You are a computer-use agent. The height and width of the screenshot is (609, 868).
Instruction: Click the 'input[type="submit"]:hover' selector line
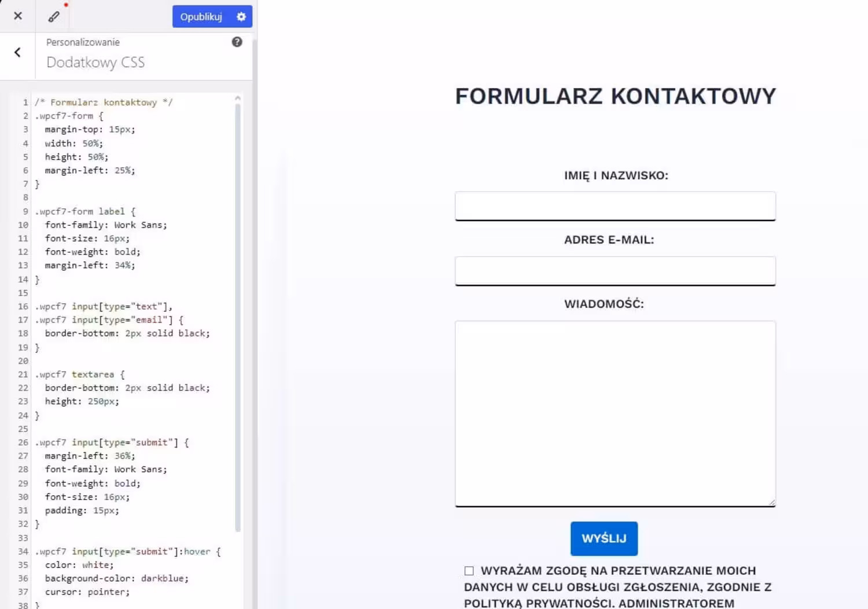[x=128, y=552]
